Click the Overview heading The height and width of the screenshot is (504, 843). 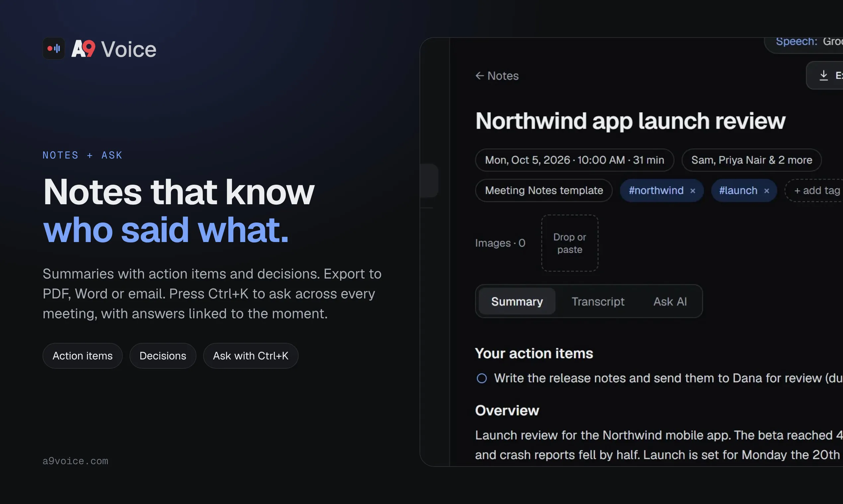coord(507,410)
